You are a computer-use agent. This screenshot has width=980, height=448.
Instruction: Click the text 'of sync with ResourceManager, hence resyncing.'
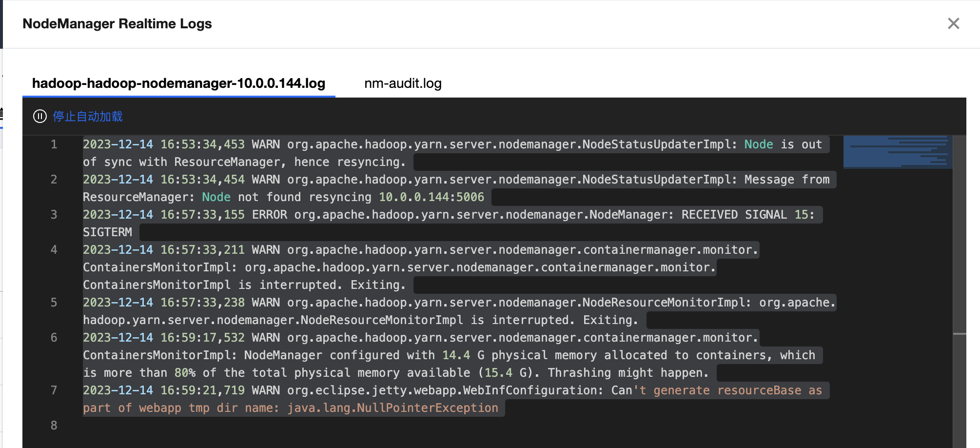[x=244, y=162]
